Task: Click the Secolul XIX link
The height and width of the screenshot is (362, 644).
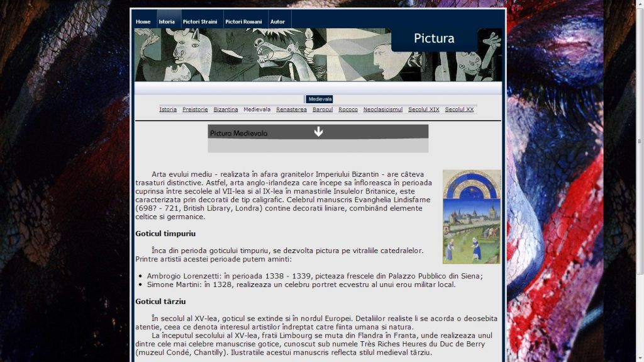Action: (x=423, y=110)
